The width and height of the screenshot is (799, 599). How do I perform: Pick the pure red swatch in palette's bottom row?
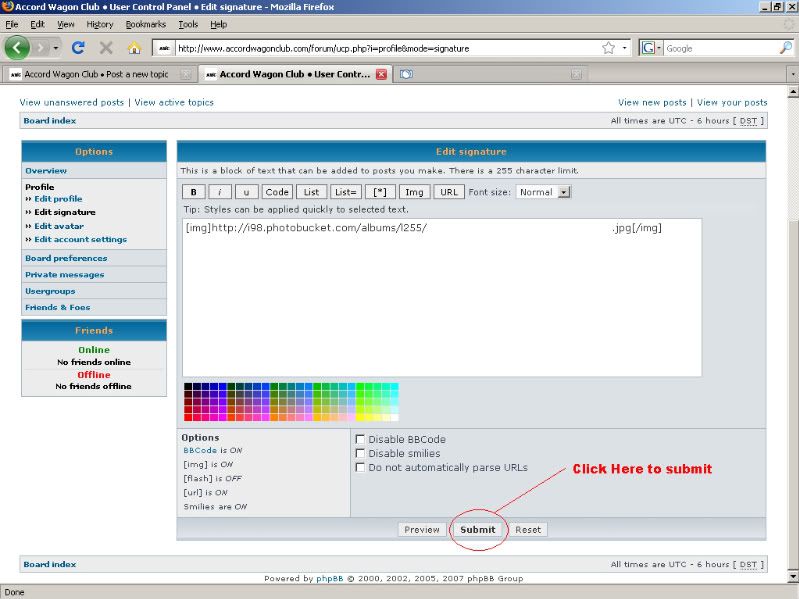[x=188, y=418]
